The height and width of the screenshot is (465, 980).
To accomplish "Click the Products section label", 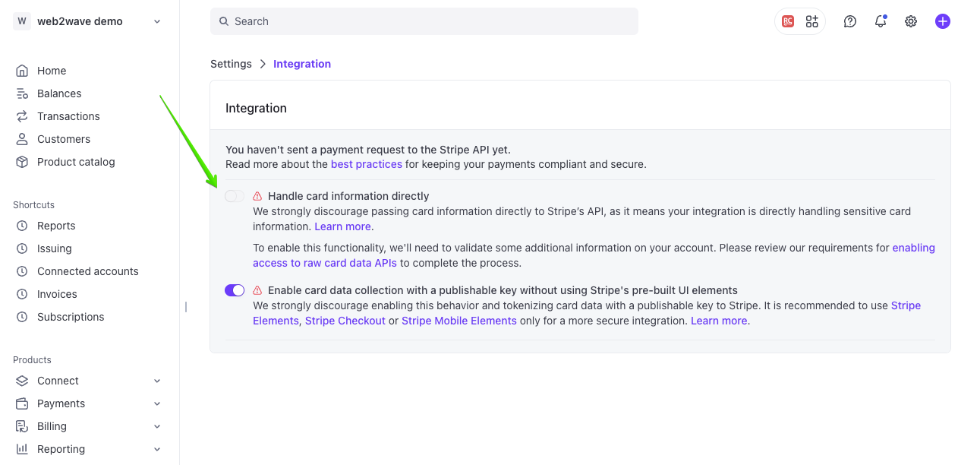I will click(x=32, y=360).
